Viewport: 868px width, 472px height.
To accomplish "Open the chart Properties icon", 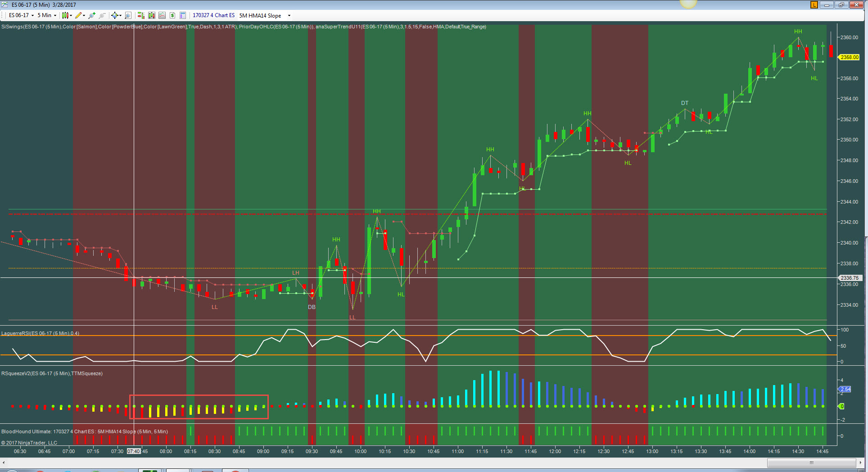I will tap(183, 15).
